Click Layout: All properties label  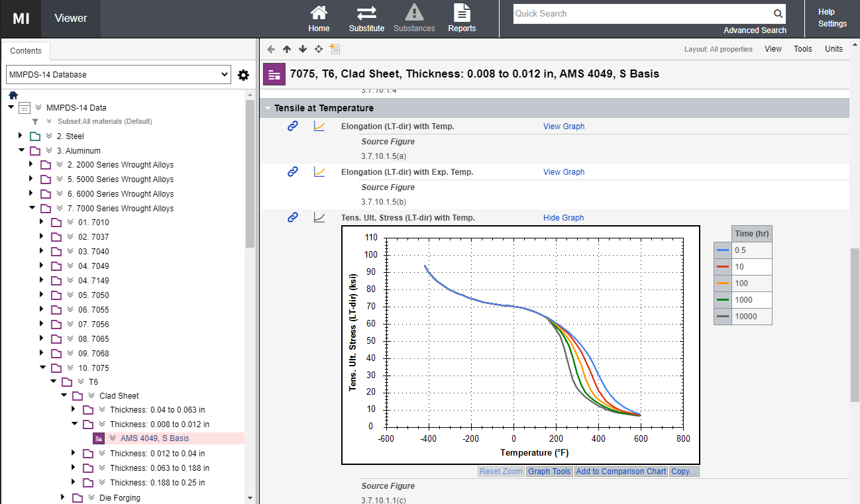coord(718,49)
